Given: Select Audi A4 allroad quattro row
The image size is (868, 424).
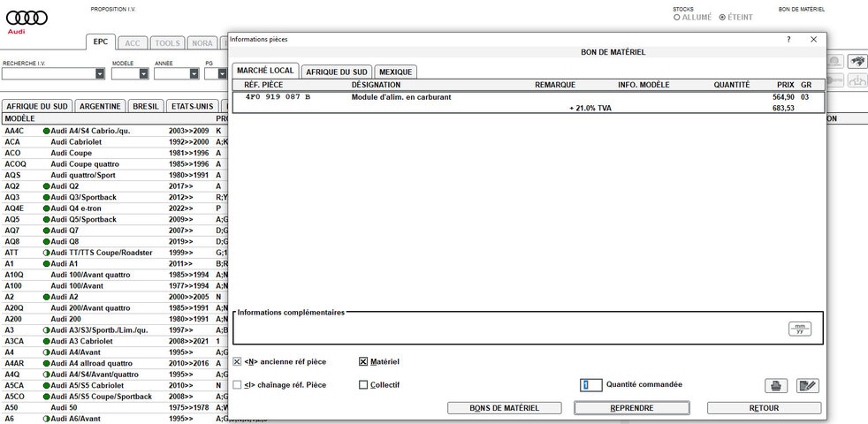Looking at the screenshot, I should click(113, 364).
